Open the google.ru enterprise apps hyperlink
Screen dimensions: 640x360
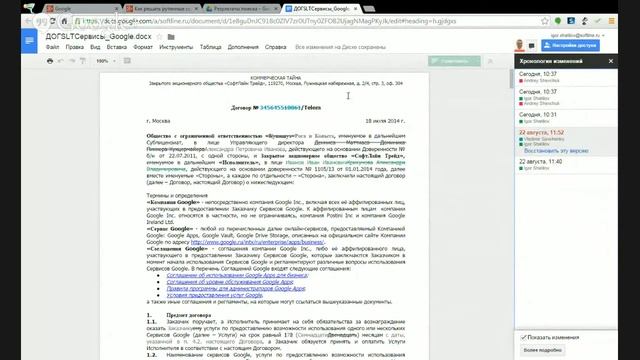pyautogui.click(x=258, y=242)
